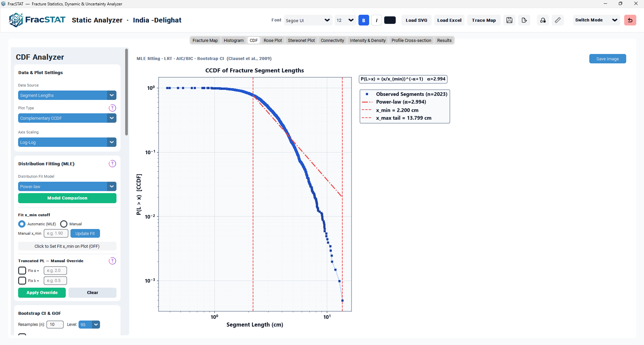Click the Manual x_min input field
Viewport: 644px width, 345px height.
(x=56, y=233)
